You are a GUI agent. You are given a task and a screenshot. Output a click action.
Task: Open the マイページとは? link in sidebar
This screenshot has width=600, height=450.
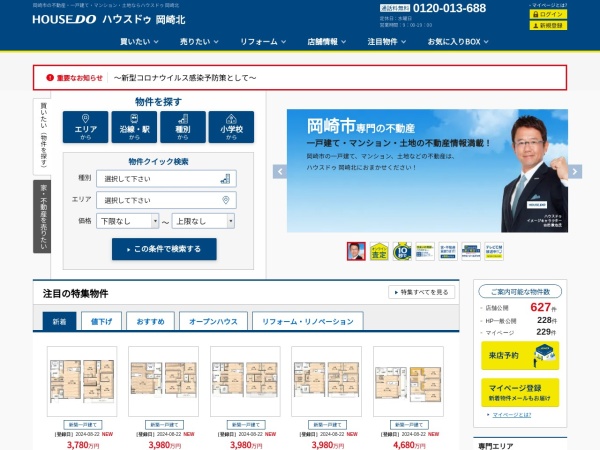click(512, 415)
